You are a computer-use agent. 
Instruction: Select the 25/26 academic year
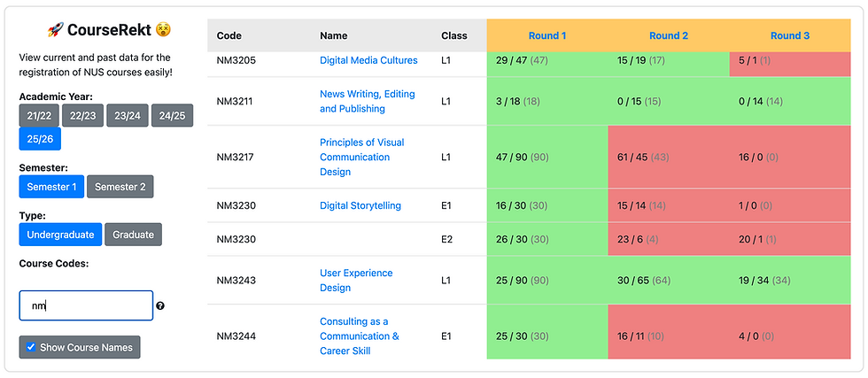tap(39, 139)
